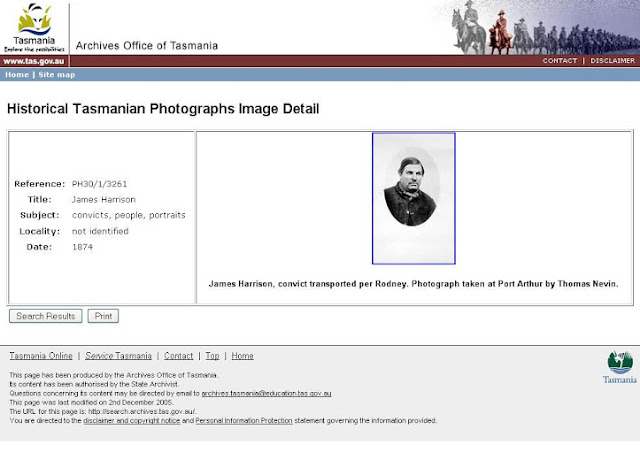Open the DISCLAIMER link in header bar
Image resolution: width=640 pixels, height=460 pixels.
[612, 60]
